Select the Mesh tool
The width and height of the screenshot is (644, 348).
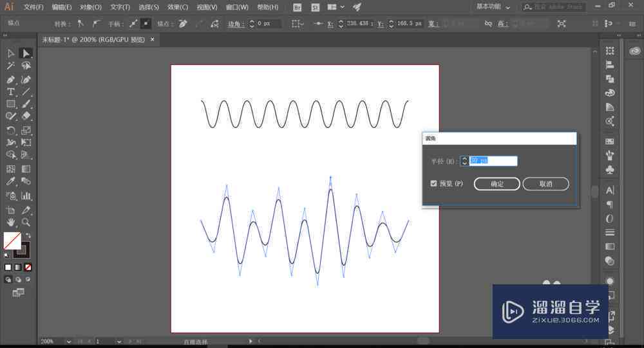coord(11,169)
